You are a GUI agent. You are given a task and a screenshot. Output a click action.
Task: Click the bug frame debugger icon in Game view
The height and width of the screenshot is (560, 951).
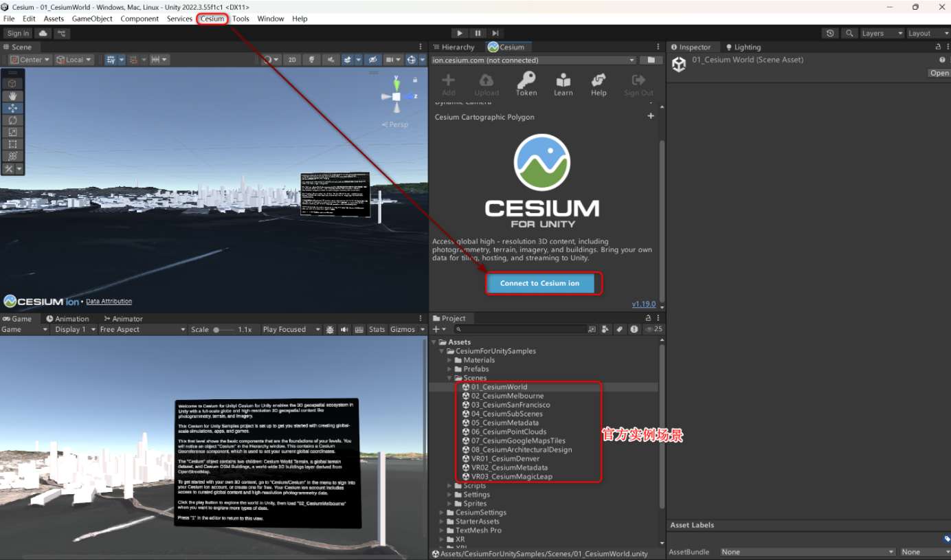pos(330,329)
